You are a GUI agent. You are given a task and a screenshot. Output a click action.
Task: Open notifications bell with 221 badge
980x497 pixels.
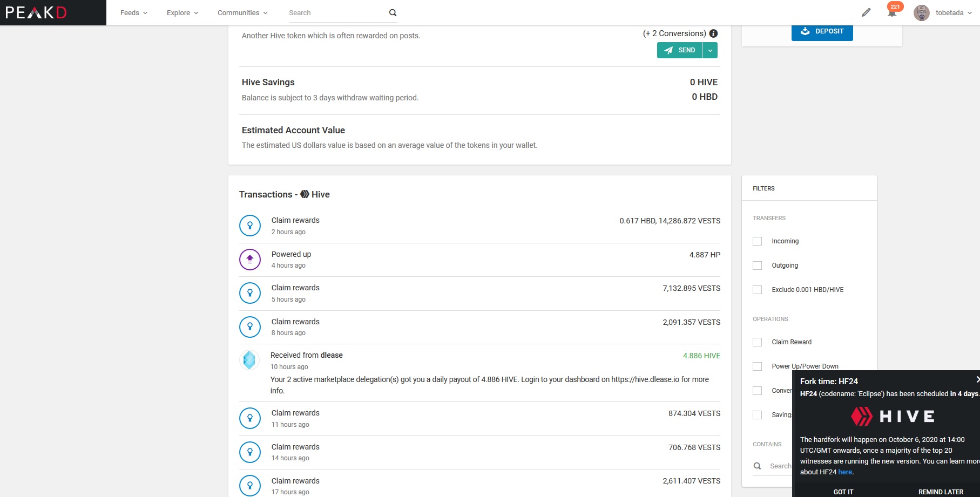point(892,12)
